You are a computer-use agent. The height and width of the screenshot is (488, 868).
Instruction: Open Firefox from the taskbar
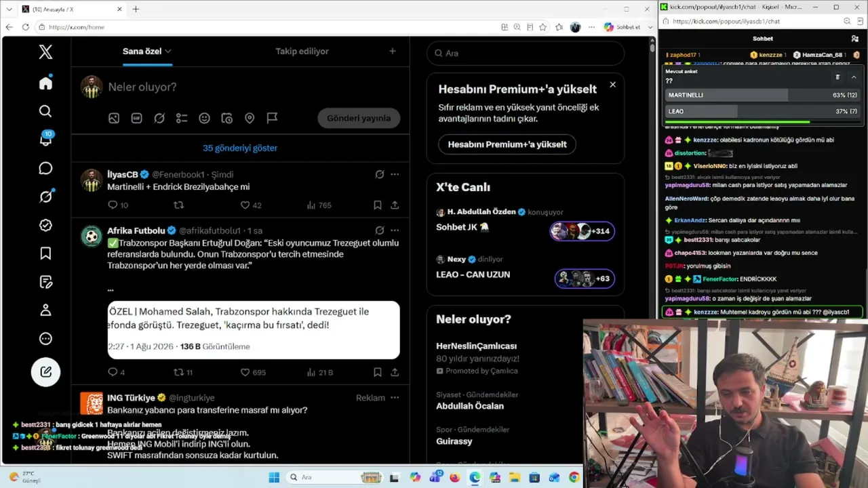coord(454,477)
